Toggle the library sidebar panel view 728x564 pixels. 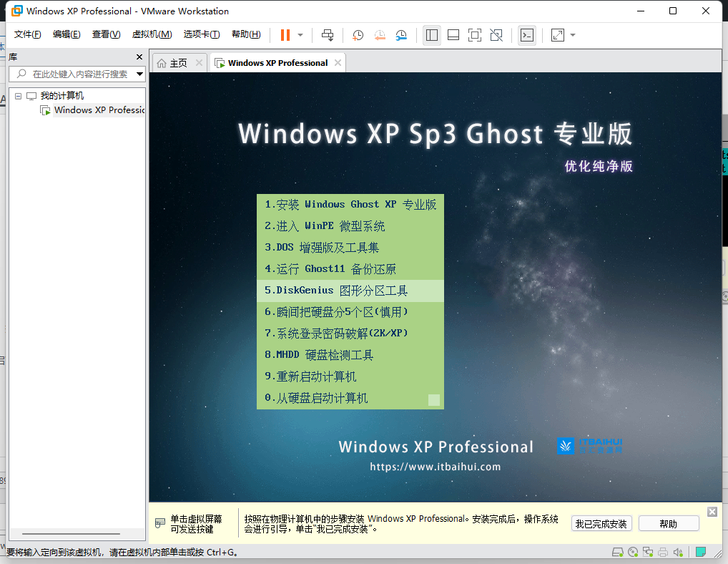click(x=431, y=35)
